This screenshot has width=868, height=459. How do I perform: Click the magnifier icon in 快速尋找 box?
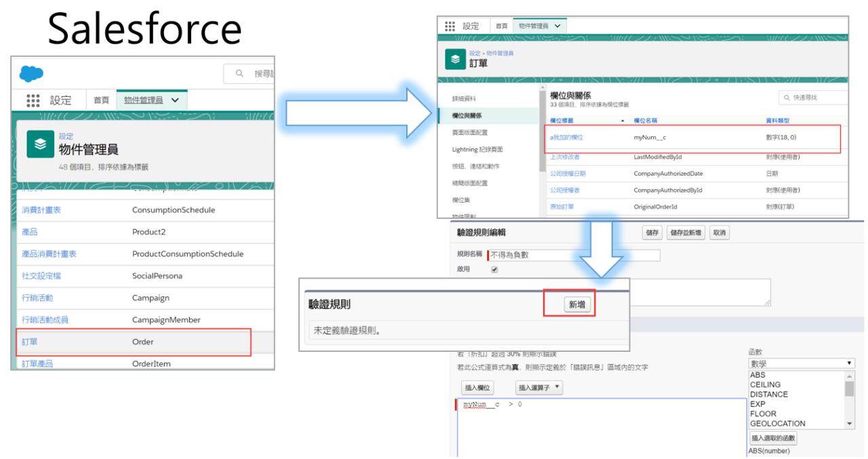[x=787, y=98]
